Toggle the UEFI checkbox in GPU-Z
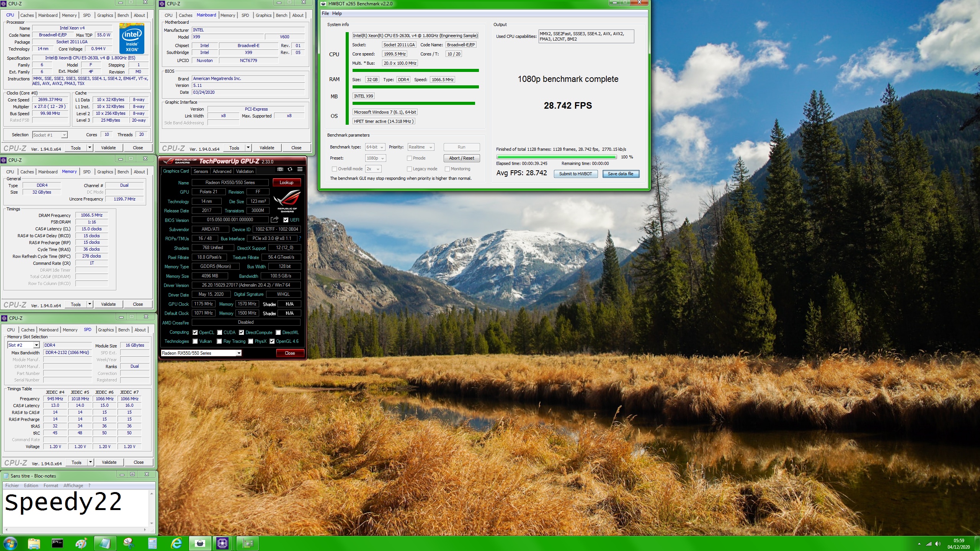Screen dimensions: 980x551 point(286,220)
